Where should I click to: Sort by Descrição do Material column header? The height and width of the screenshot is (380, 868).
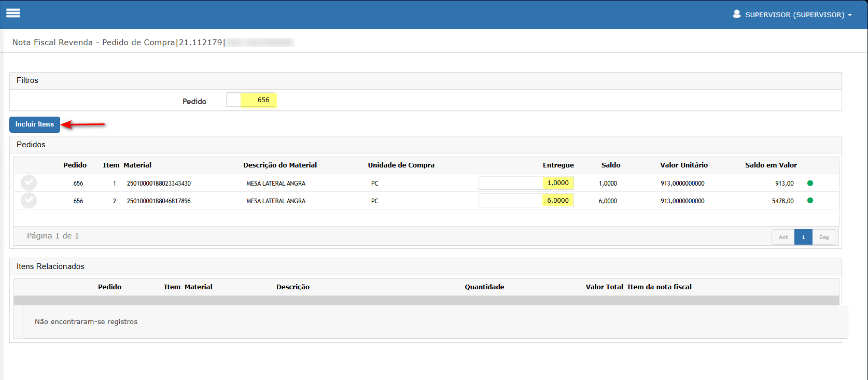click(280, 165)
